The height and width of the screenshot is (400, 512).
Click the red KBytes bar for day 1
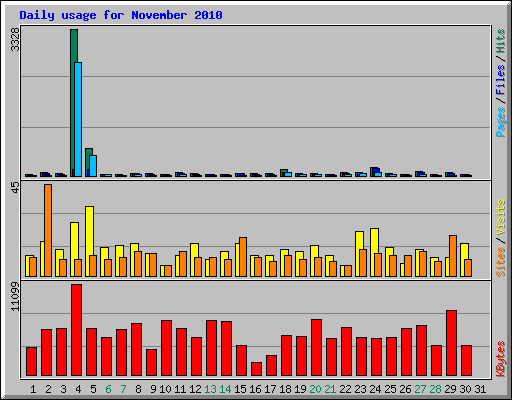[x=31, y=361]
